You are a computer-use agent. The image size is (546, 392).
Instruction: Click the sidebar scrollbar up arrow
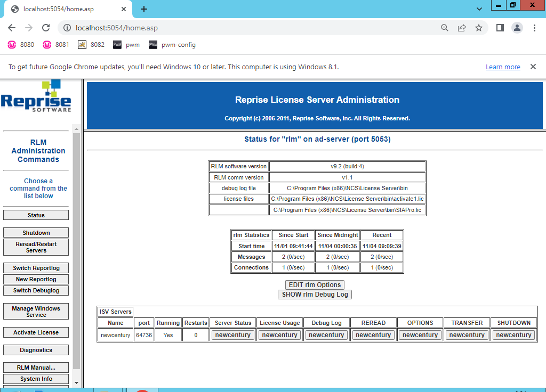(x=77, y=129)
